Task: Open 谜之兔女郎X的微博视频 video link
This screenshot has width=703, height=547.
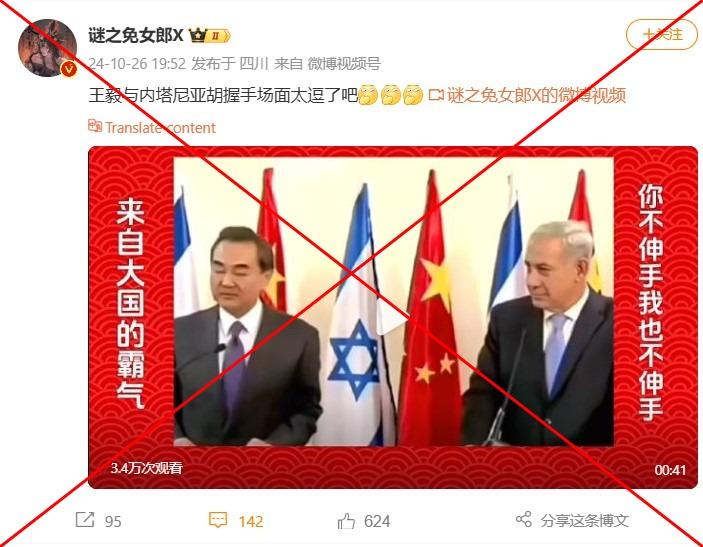Action: [x=536, y=95]
